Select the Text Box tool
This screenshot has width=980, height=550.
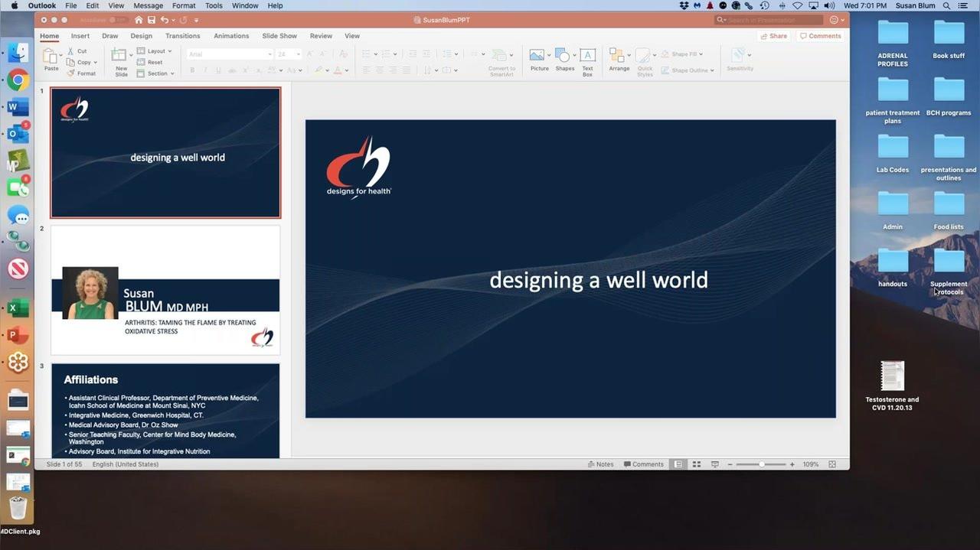pos(587,55)
